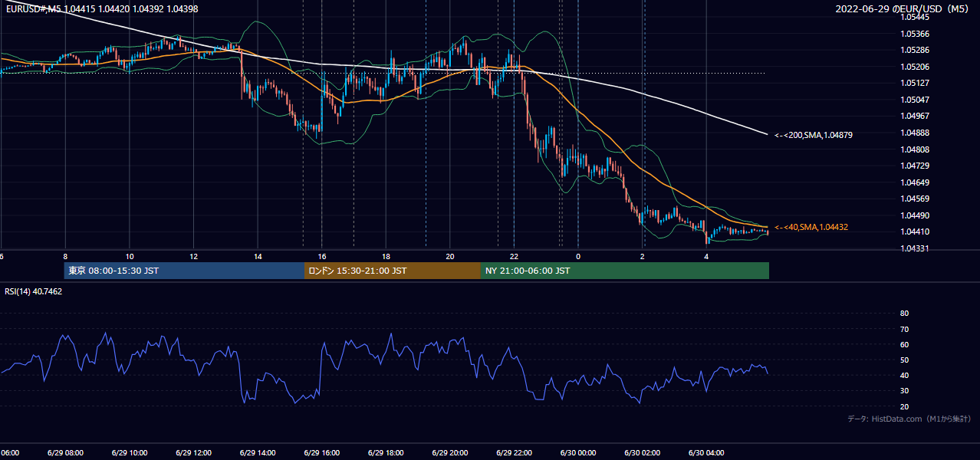Screen dimensions: 980x460
Task: Click the 1.04729 price axis label
Action: 914,166
